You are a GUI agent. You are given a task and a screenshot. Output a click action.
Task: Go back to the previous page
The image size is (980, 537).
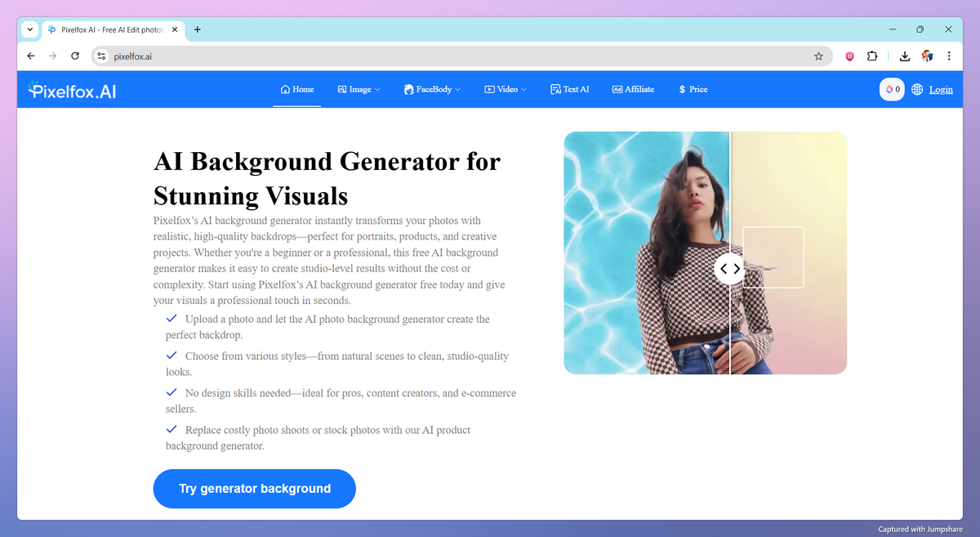[x=31, y=56]
